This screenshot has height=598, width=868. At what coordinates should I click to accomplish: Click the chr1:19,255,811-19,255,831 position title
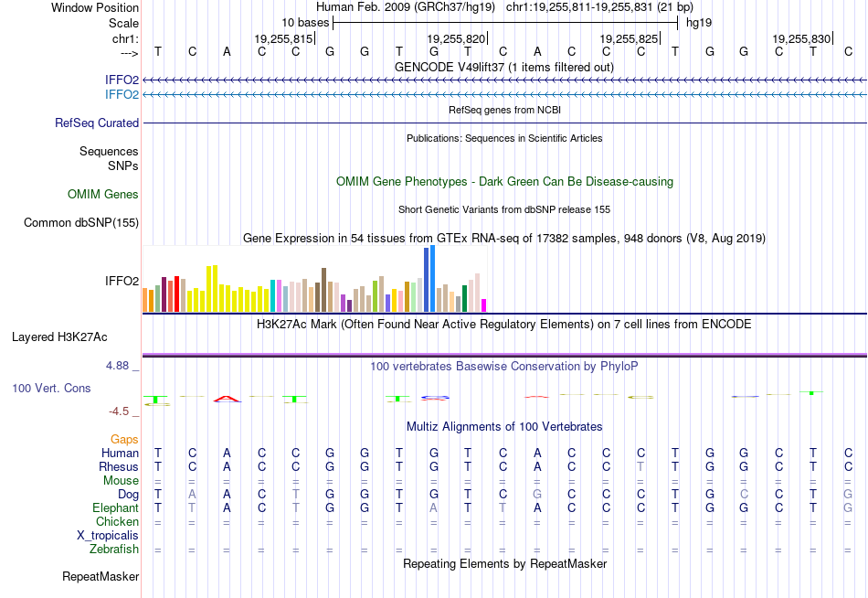tap(599, 7)
